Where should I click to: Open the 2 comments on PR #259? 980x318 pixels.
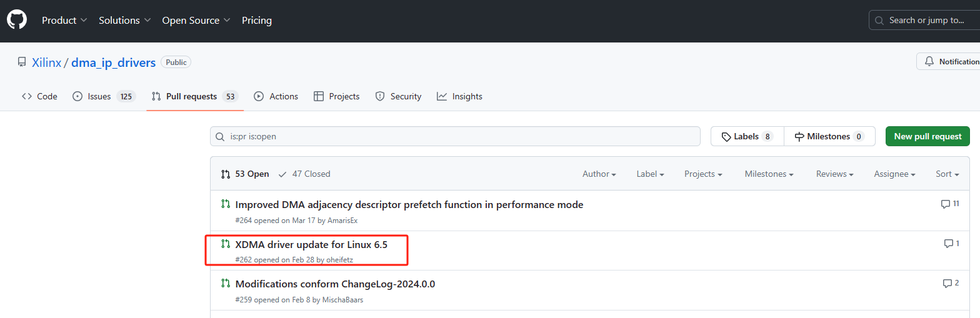951,283
